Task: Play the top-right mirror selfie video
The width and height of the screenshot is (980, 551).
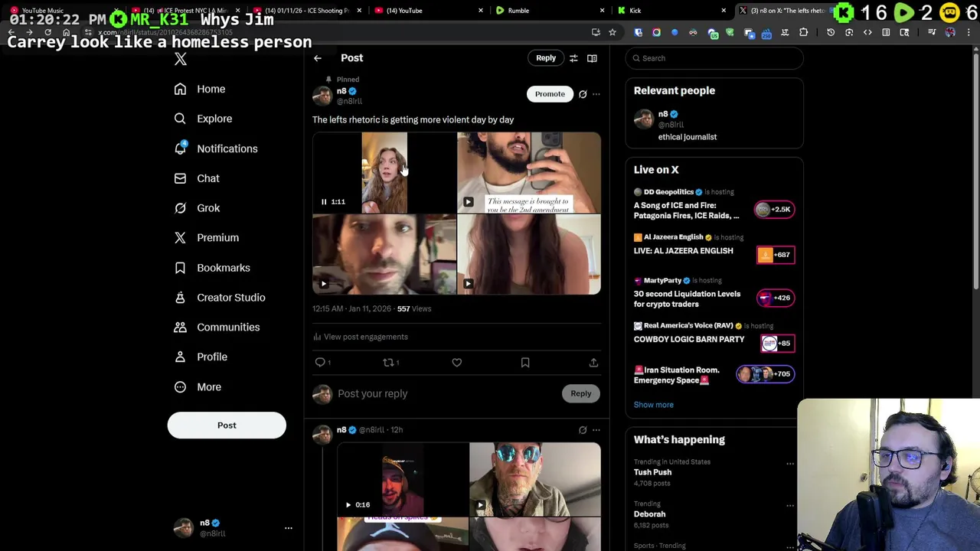Action: coord(468,202)
